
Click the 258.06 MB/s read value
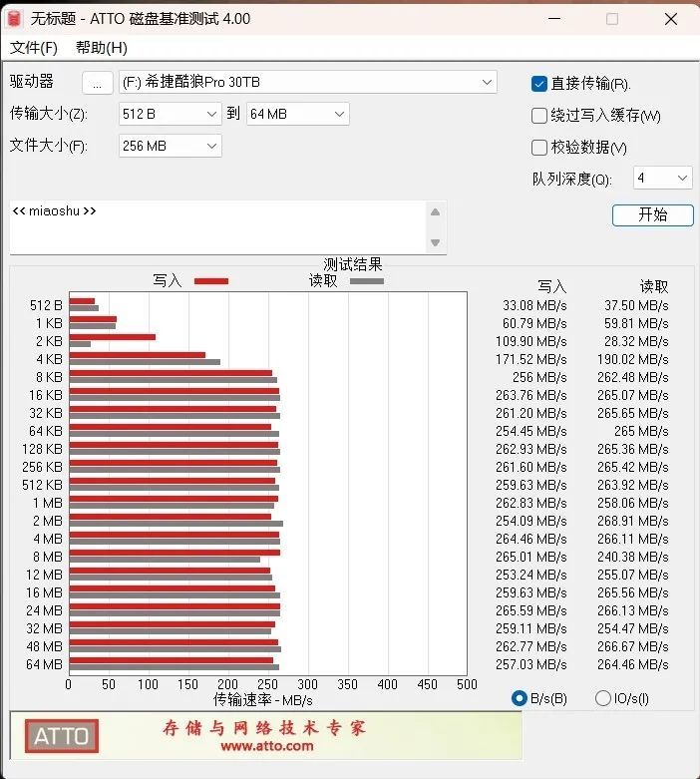point(633,503)
